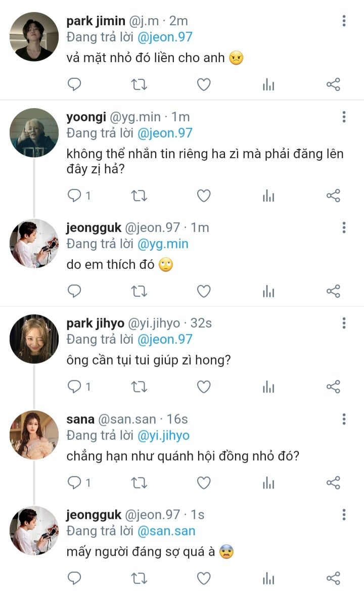Open more options on park jimin's tweet
The image size is (364, 591).
pos(344,21)
